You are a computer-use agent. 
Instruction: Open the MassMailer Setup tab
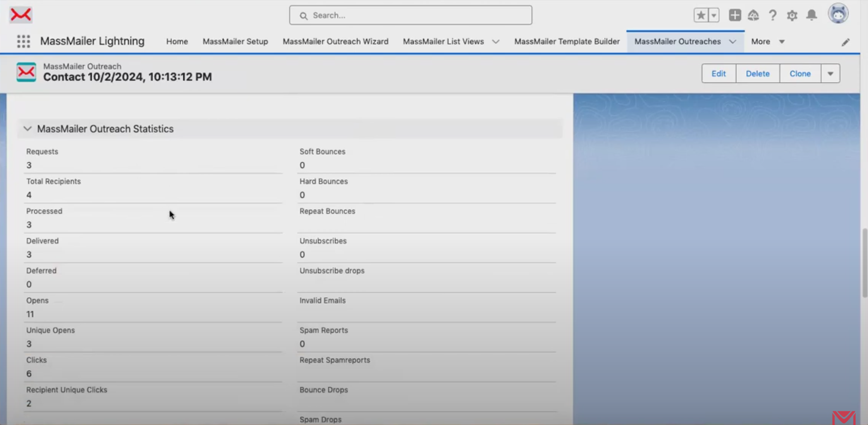point(235,41)
